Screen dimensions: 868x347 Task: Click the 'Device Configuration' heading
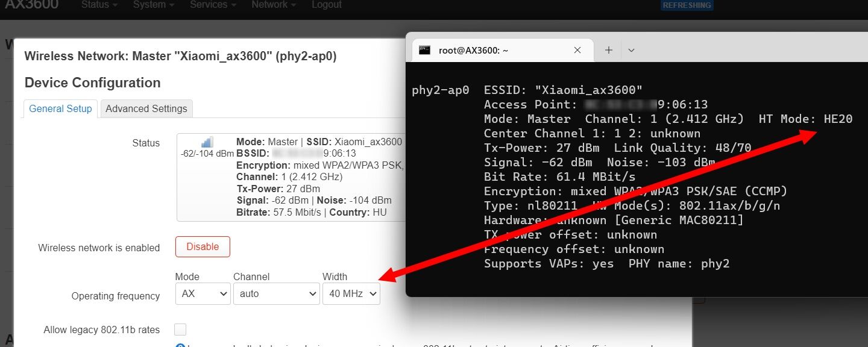pyautogui.click(x=93, y=83)
